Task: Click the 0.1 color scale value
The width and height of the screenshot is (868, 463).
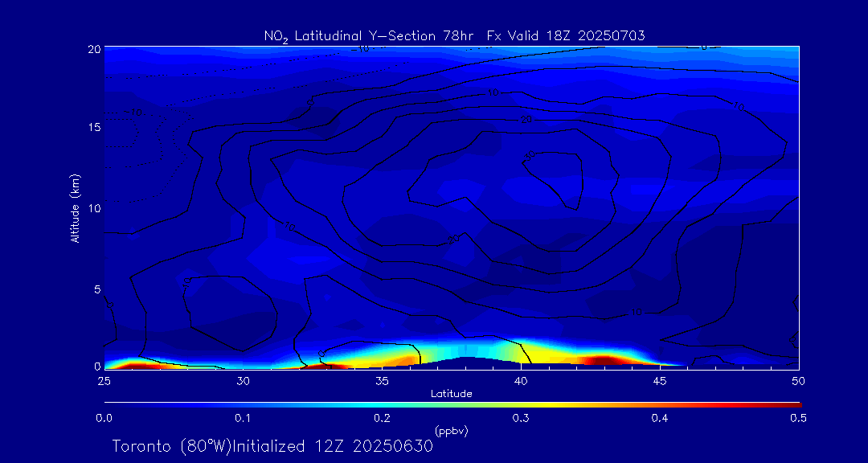Action: pos(243,419)
